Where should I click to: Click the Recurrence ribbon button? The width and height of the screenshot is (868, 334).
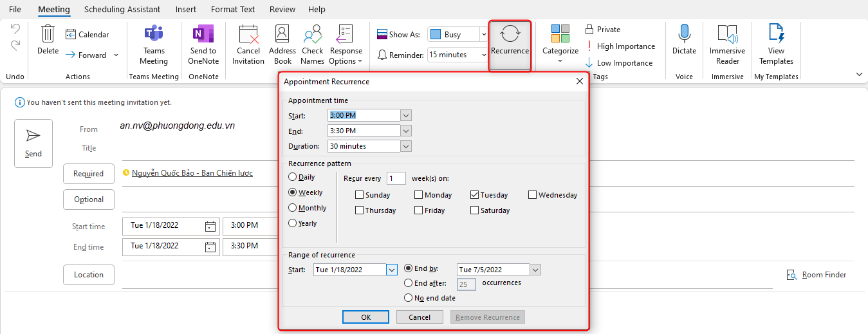[510, 45]
